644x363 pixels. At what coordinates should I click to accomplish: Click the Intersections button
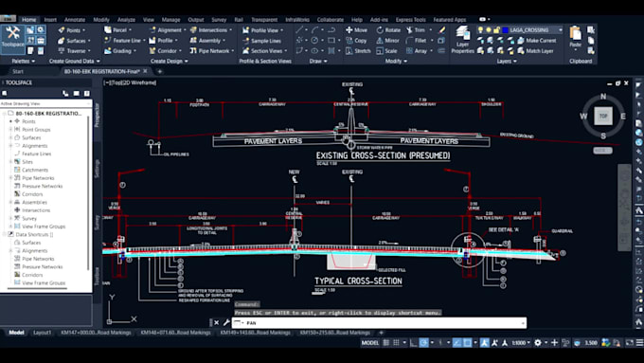point(210,30)
